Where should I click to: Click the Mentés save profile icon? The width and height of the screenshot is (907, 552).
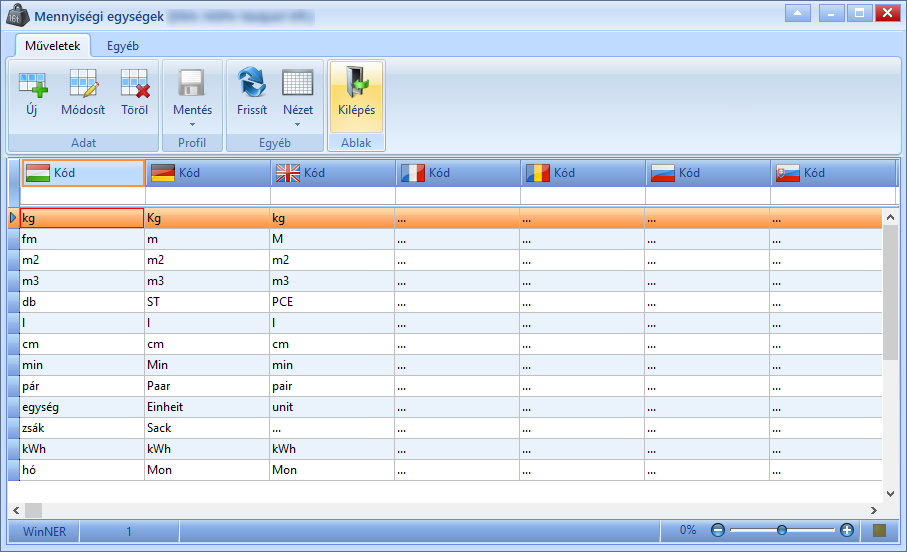(191, 83)
